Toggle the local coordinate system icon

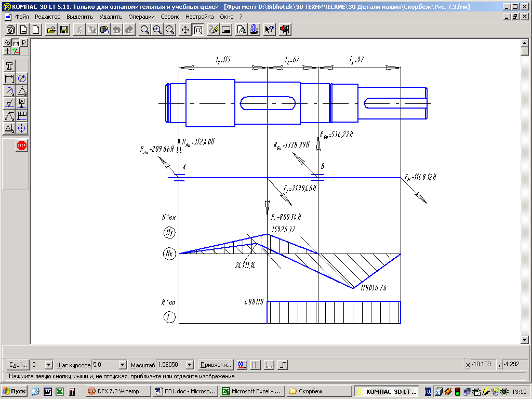coord(269,365)
